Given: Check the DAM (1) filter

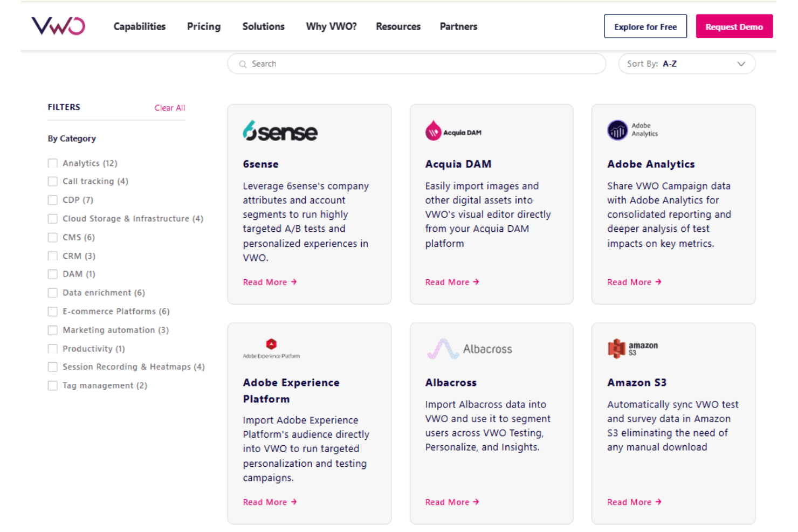Looking at the screenshot, I should click(52, 274).
